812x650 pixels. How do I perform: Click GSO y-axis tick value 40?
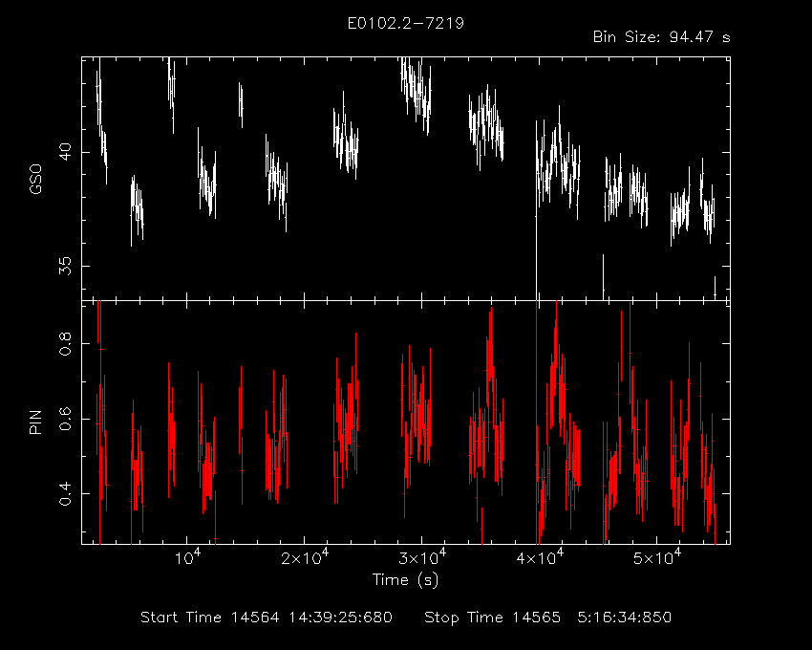coord(65,152)
